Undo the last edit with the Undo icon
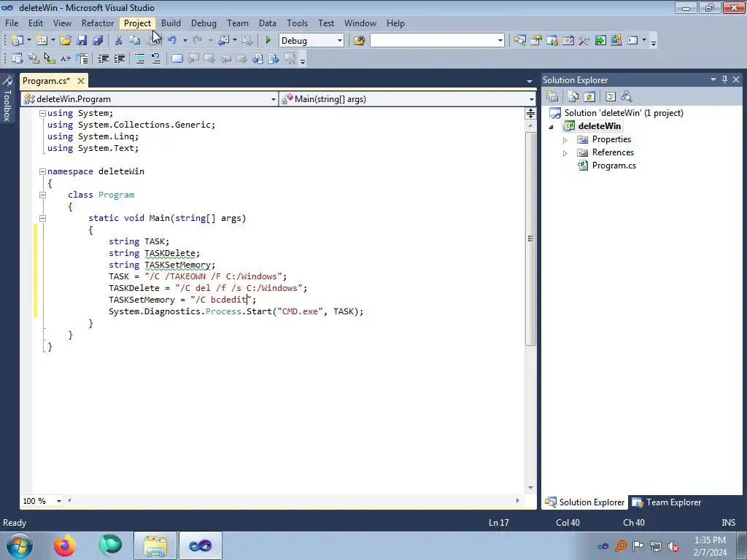Image resolution: width=747 pixels, height=560 pixels. coord(172,41)
